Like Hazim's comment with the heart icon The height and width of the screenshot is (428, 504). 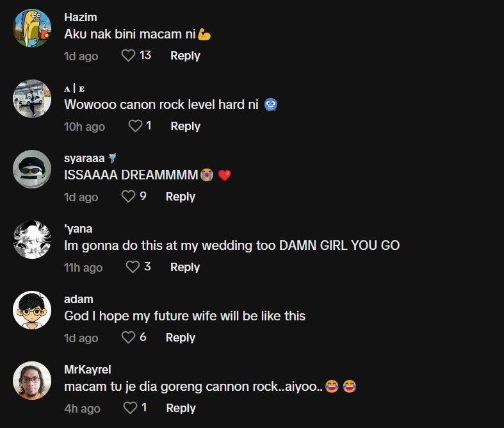(x=128, y=56)
